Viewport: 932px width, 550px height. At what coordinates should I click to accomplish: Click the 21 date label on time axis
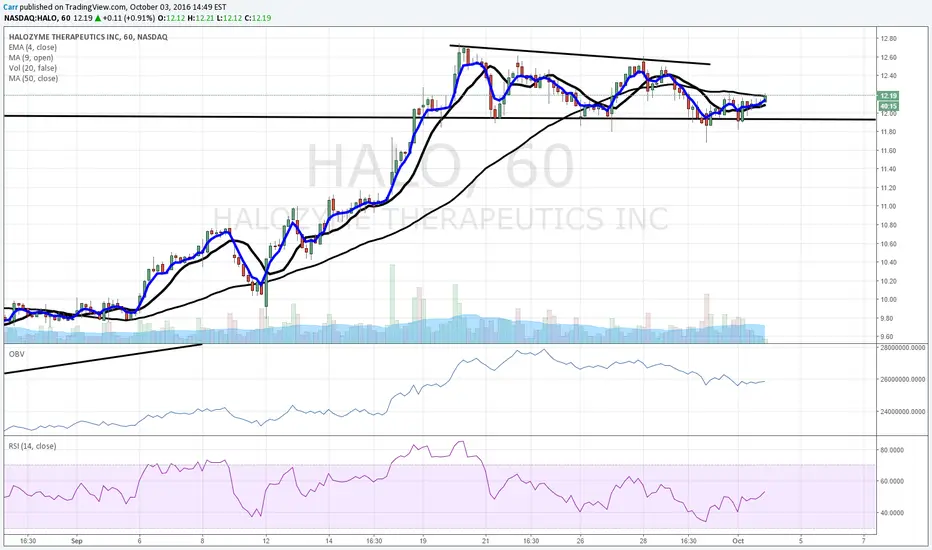point(486,541)
